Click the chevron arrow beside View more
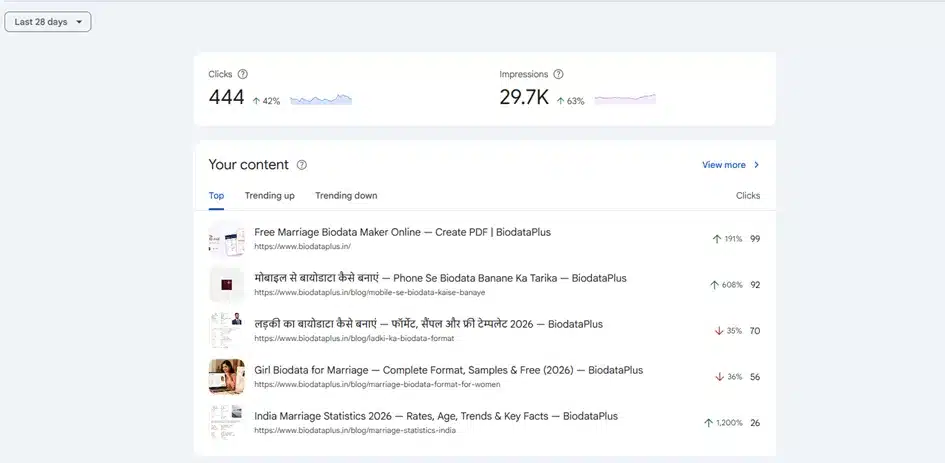This screenshot has width=945, height=463. pyautogui.click(x=756, y=165)
